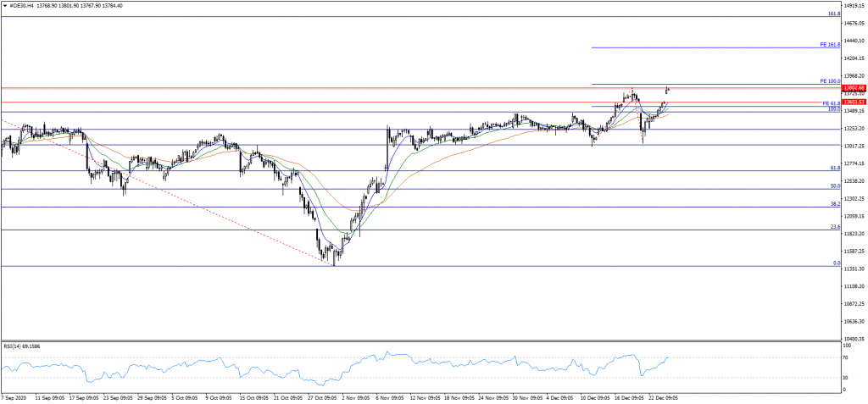Screen dimensions: 868x404
Task: Select the red 13603.53 price label
Action: (853, 102)
